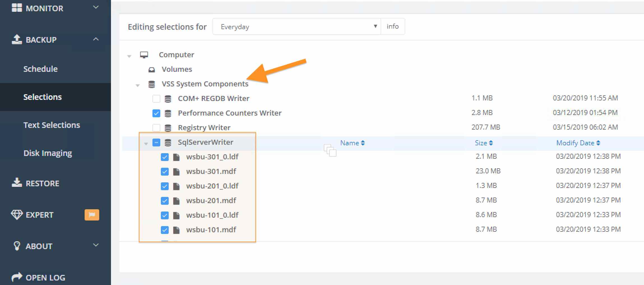Click the Performance Counters Writer database icon
Image resolution: width=644 pixels, height=285 pixels.
168,113
